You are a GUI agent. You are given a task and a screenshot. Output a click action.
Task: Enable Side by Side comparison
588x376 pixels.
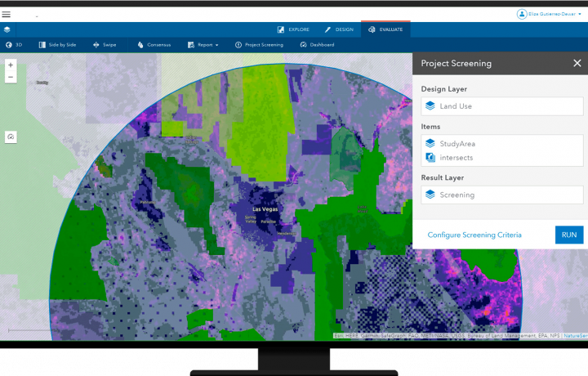click(57, 45)
